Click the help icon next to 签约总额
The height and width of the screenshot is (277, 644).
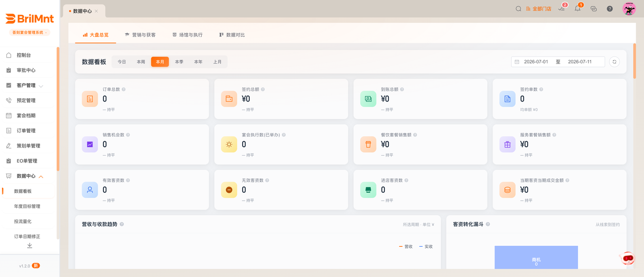point(263,90)
